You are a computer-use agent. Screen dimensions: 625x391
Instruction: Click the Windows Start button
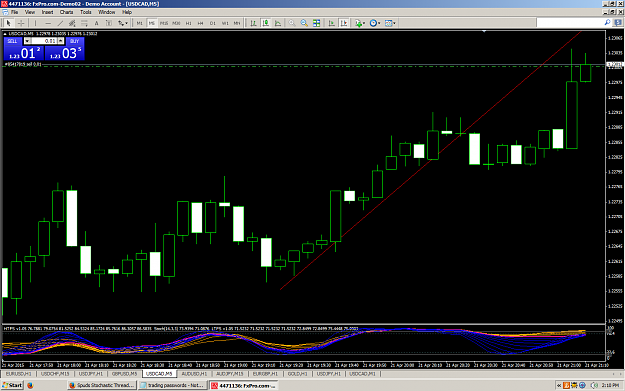[12, 385]
